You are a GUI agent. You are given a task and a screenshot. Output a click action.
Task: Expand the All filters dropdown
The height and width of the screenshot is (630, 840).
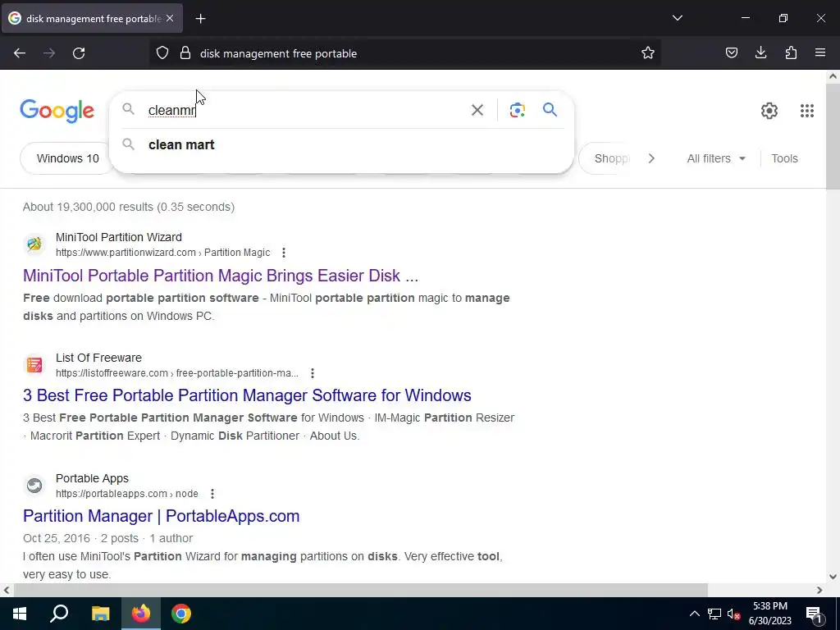click(x=716, y=158)
